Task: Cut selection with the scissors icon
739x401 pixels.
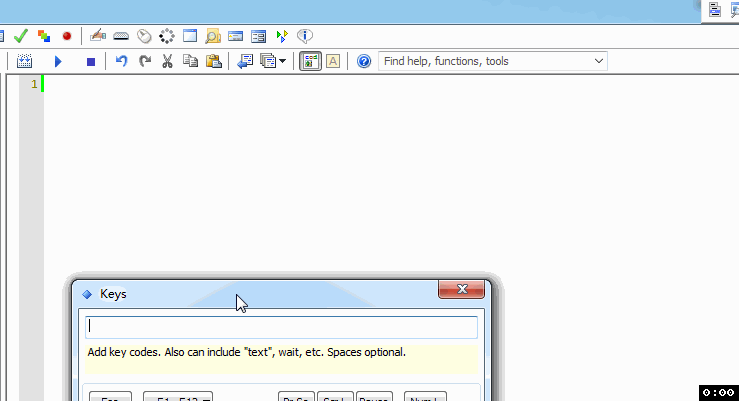Action: pos(168,62)
